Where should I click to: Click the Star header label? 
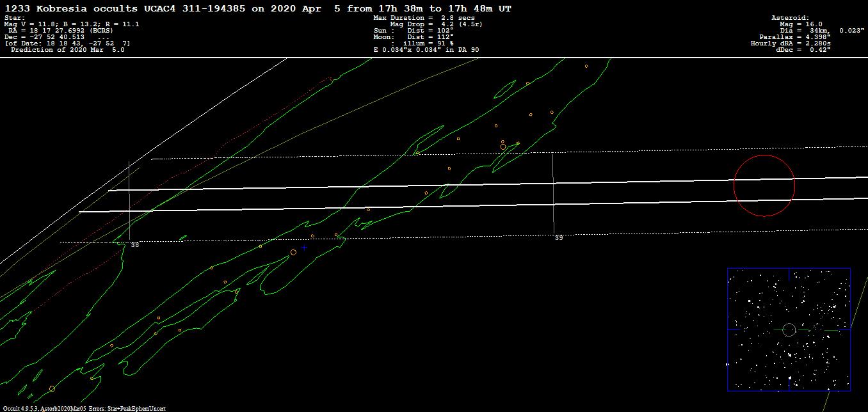point(15,18)
